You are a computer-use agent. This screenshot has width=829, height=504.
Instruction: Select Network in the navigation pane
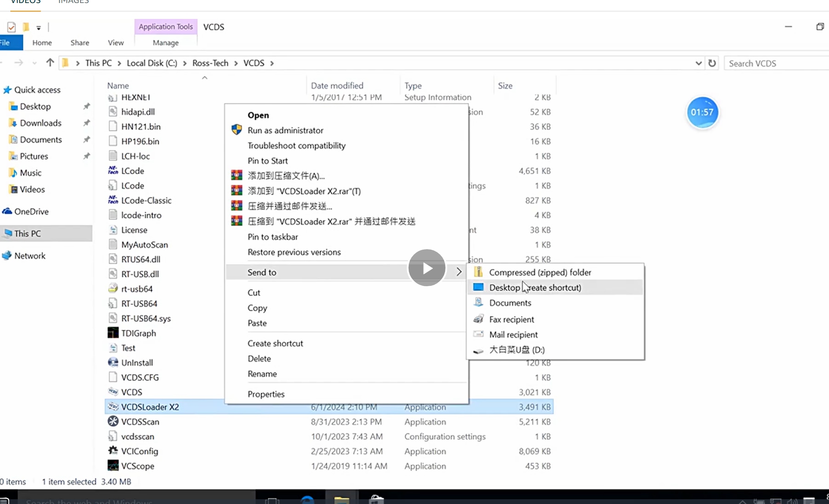tap(30, 256)
